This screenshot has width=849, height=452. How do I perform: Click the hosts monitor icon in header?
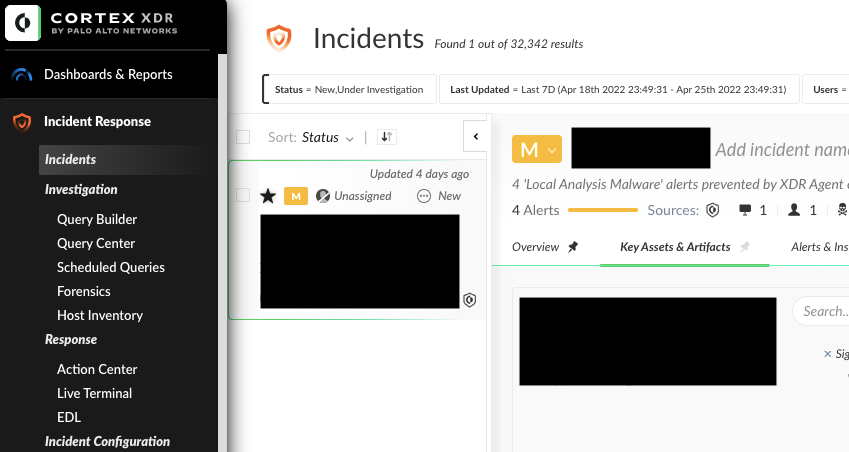[746, 209]
